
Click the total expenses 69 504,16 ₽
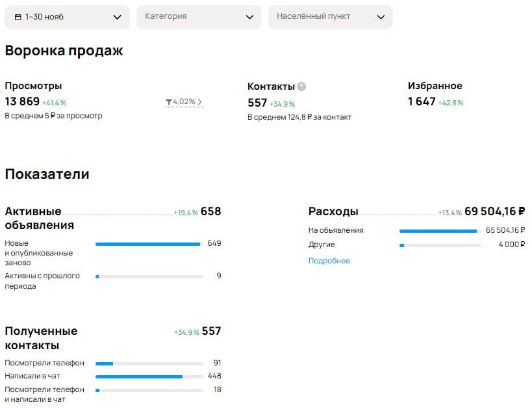coord(495,211)
